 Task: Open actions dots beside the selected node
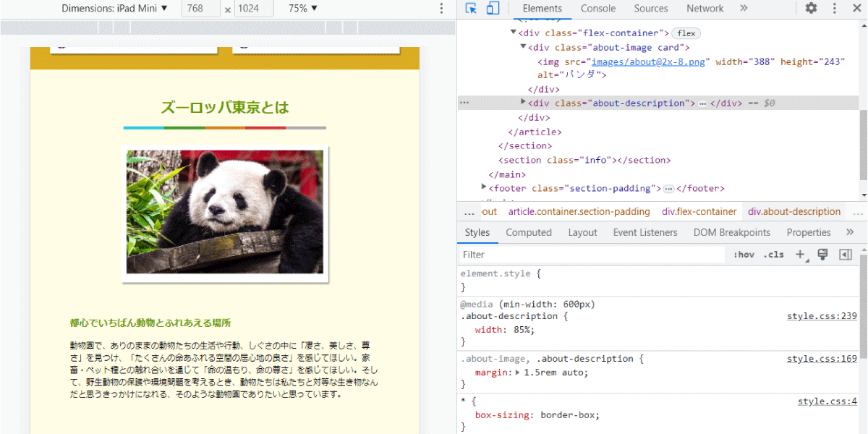[464, 103]
